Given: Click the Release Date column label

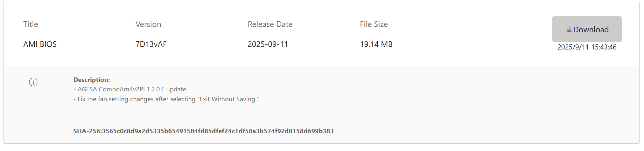Looking at the screenshot, I should [x=270, y=24].
